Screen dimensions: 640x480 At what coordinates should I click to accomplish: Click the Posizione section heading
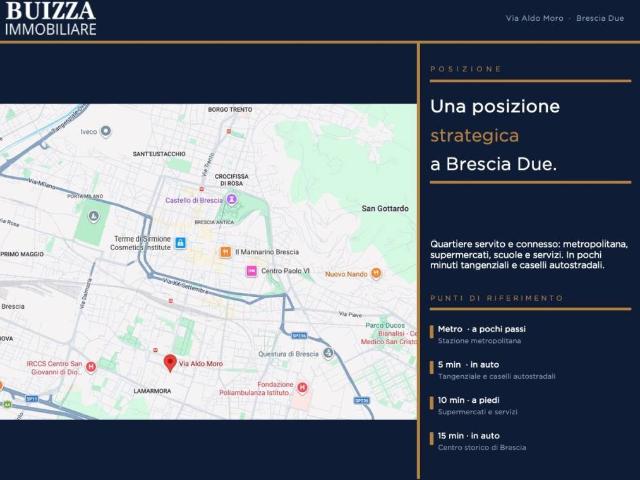point(466,69)
